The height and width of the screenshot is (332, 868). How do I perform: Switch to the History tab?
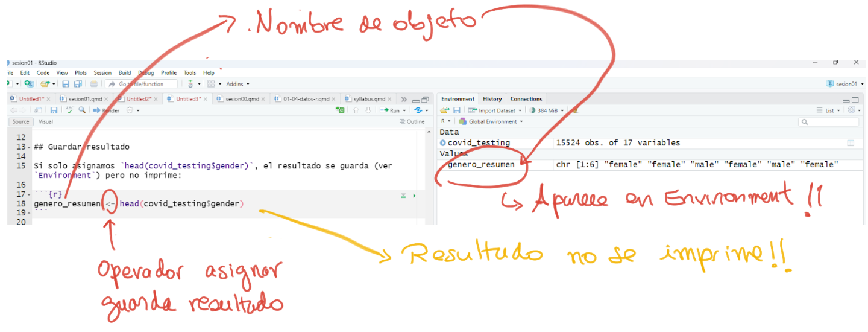coord(492,99)
